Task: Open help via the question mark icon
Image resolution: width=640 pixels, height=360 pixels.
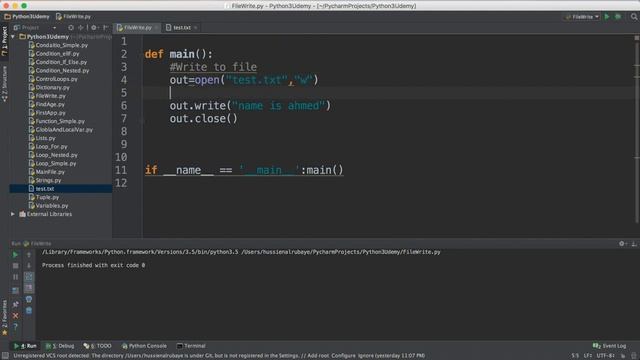Action: point(15,327)
